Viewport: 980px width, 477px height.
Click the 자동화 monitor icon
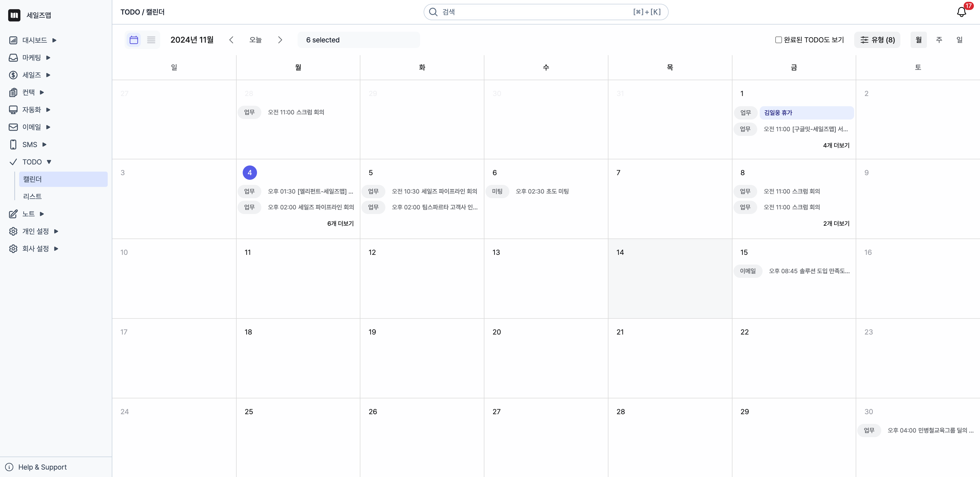tap(13, 110)
